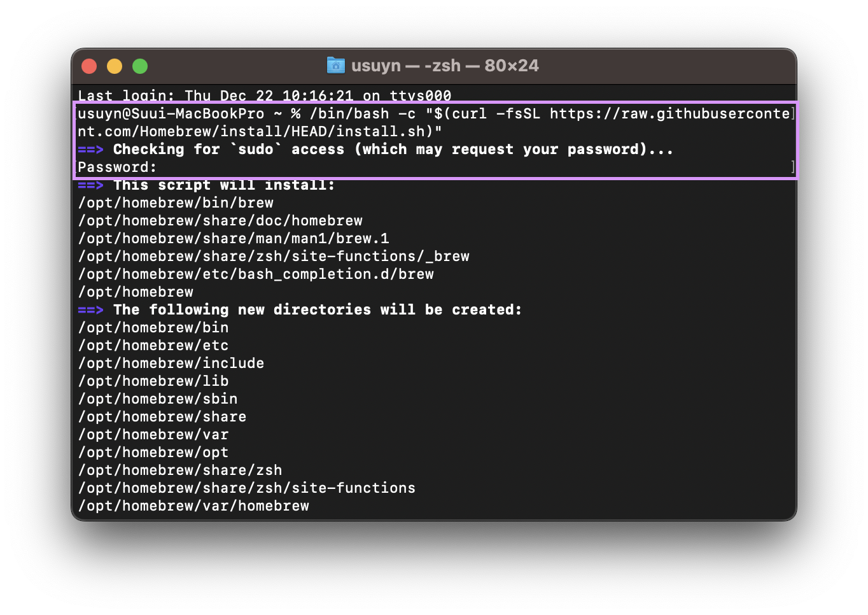Click the window title "usuyn — -zsh — 80×24"
868x615 pixels.
click(x=445, y=66)
